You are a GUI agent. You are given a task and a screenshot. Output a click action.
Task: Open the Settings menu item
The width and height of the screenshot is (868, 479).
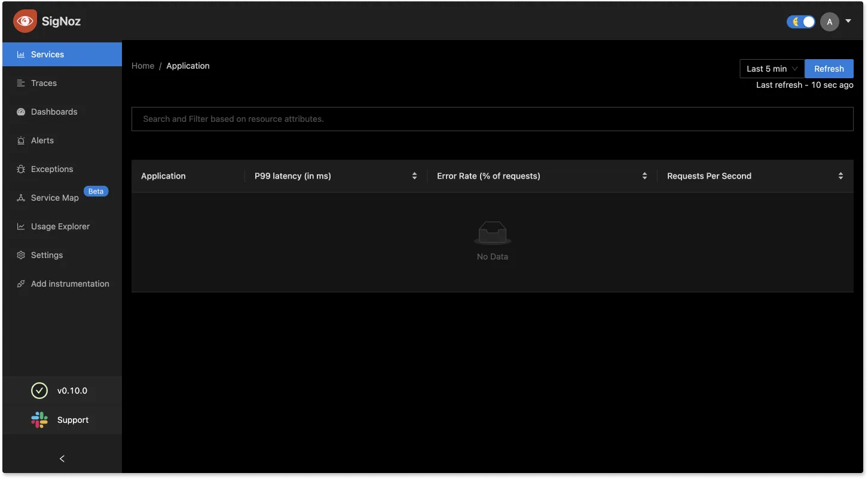[x=62, y=255]
